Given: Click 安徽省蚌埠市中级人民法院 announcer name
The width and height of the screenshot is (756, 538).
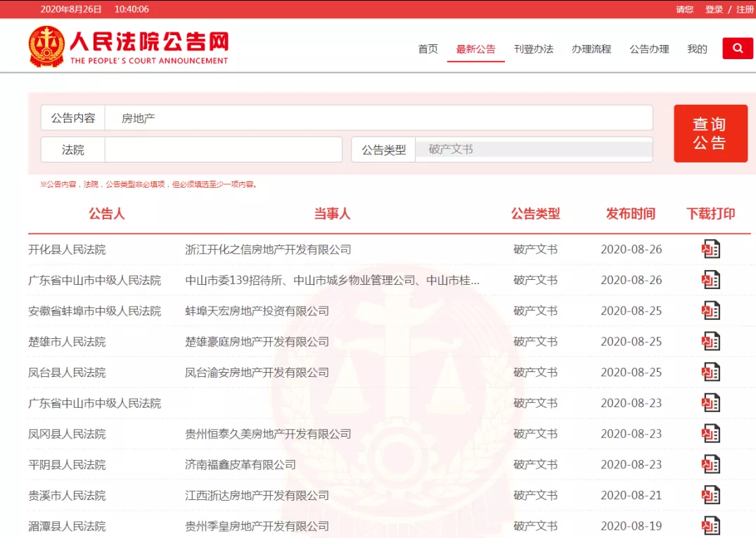Looking at the screenshot, I should tap(94, 312).
